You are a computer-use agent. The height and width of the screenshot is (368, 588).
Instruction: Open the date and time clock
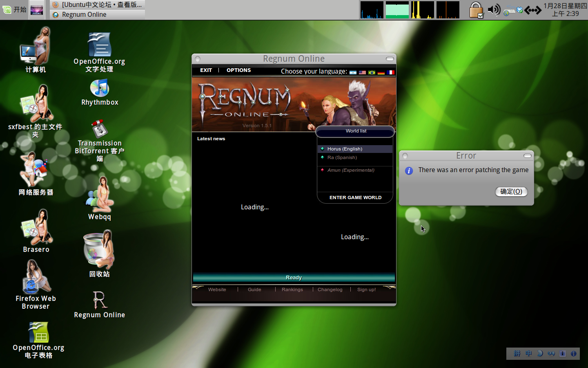coord(565,10)
